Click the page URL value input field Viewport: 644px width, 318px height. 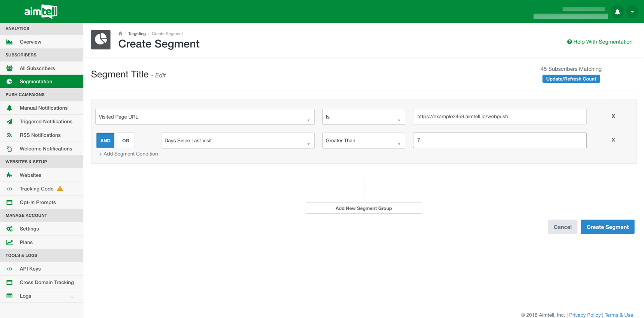click(499, 117)
